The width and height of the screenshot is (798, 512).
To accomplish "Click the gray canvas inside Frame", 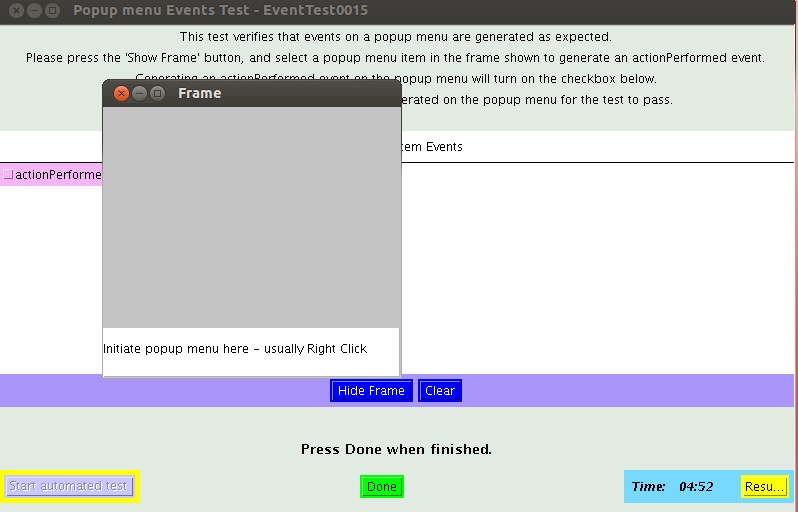I will click(251, 216).
